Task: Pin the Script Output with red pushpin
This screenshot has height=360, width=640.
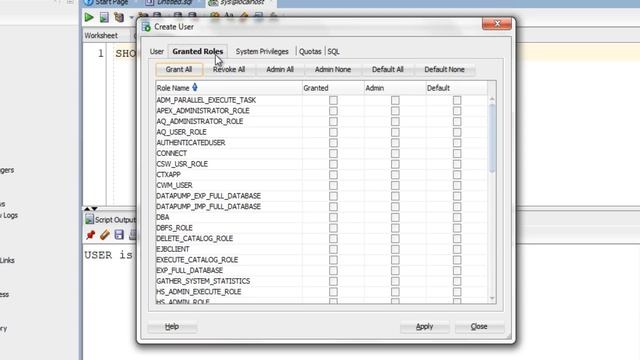Action: point(91,235)
